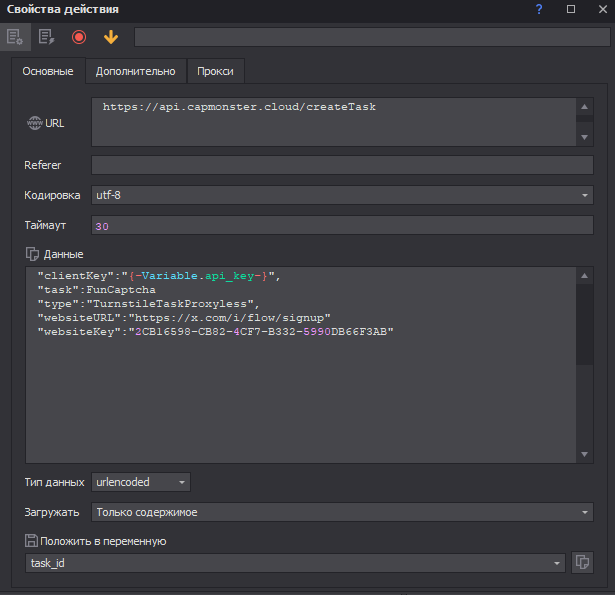Viewport: 615px width, 595px height.
Task: Click the copy icon beside Данные label
Action: pos(31,254)
